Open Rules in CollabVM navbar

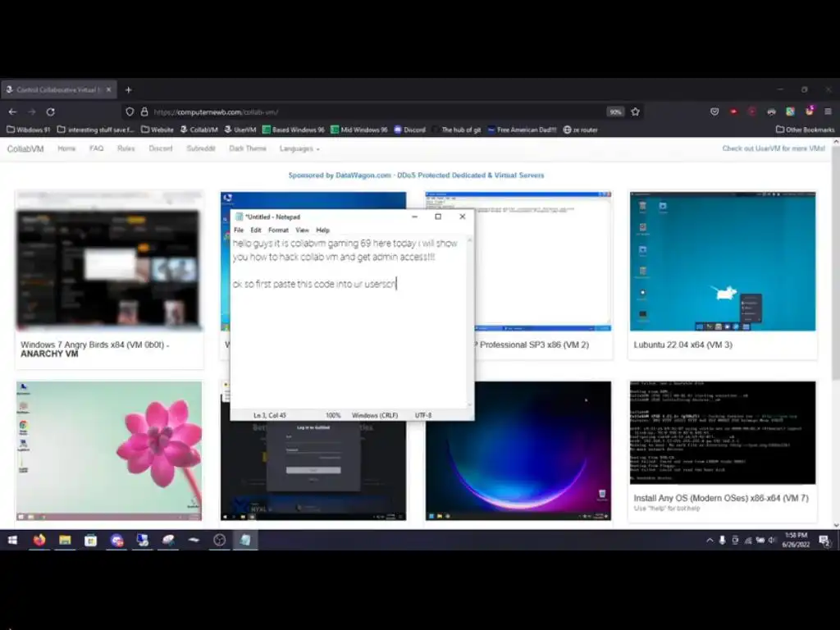pos(126,148)
